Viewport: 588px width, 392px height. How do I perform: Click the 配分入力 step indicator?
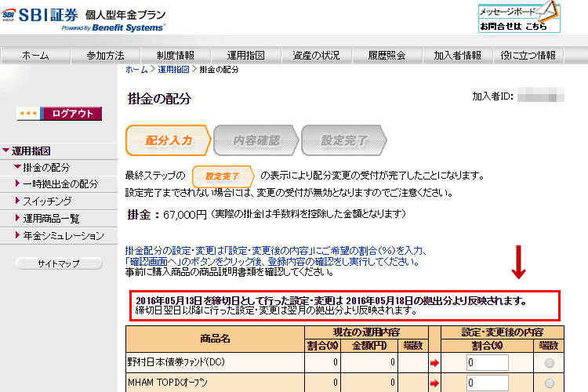pyautogui.click(x=169, y=140)
